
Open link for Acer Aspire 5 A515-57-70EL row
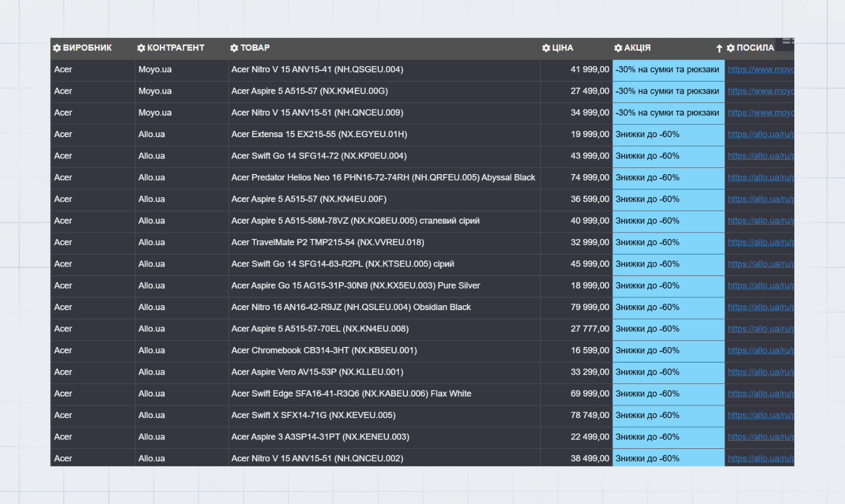(x=761, y=329)
